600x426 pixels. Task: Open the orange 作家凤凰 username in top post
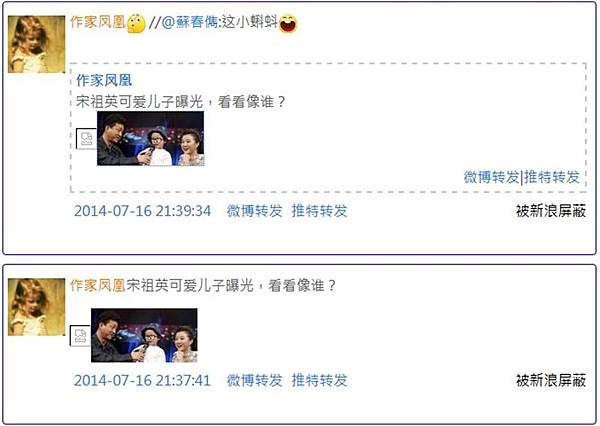98,22
